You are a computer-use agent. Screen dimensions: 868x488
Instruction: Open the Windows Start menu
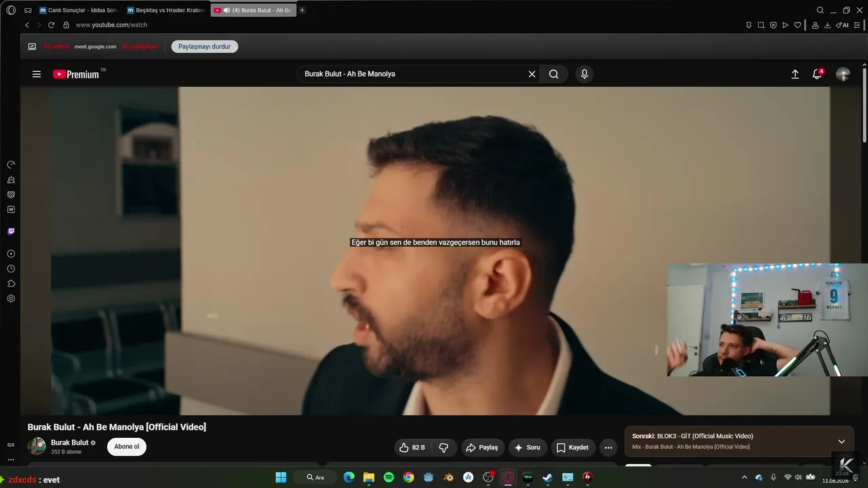(x=281, y=477)
